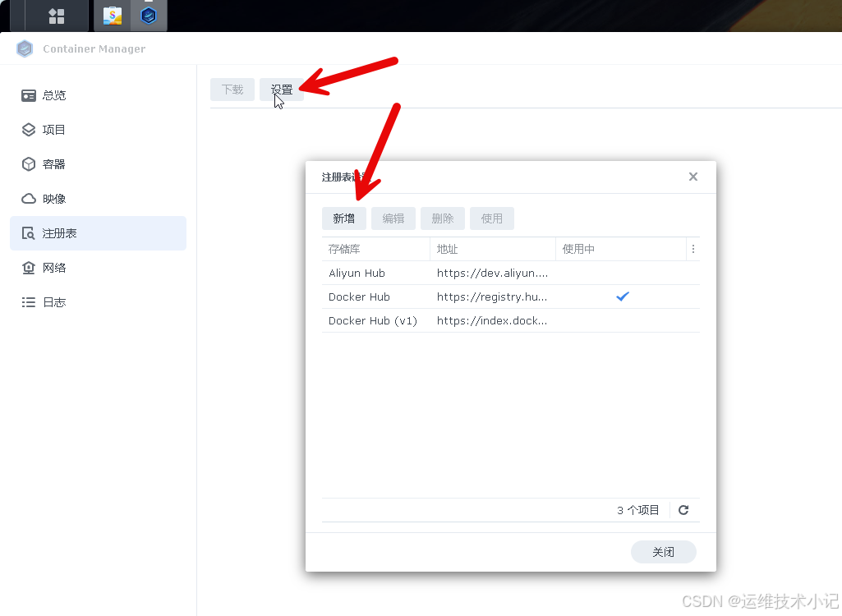Switch to Container Manager taskbar icon
The height and width of the screenshot is (616, 842).
click(148, 16)
